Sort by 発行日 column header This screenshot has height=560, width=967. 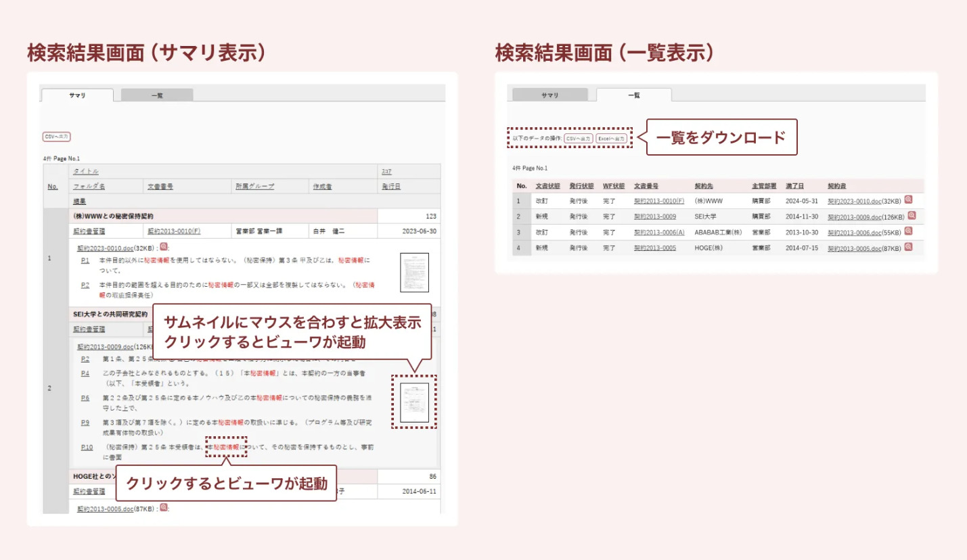click(390, 187)
